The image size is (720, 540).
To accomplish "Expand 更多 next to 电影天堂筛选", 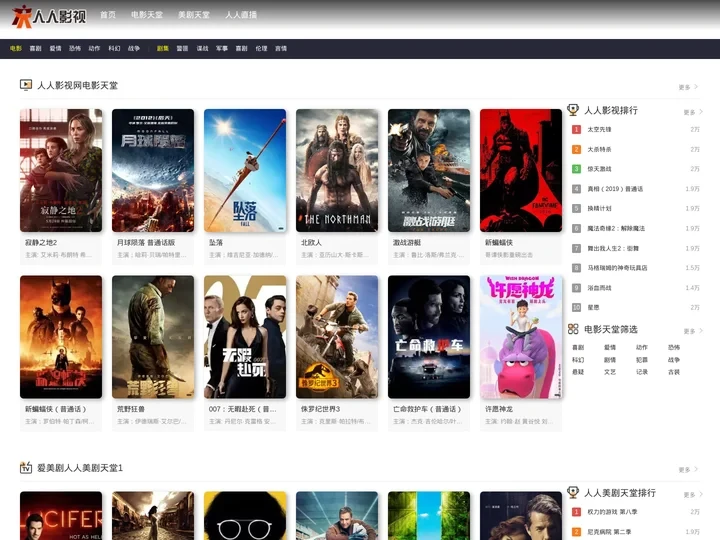I will (x=693, y=331).
